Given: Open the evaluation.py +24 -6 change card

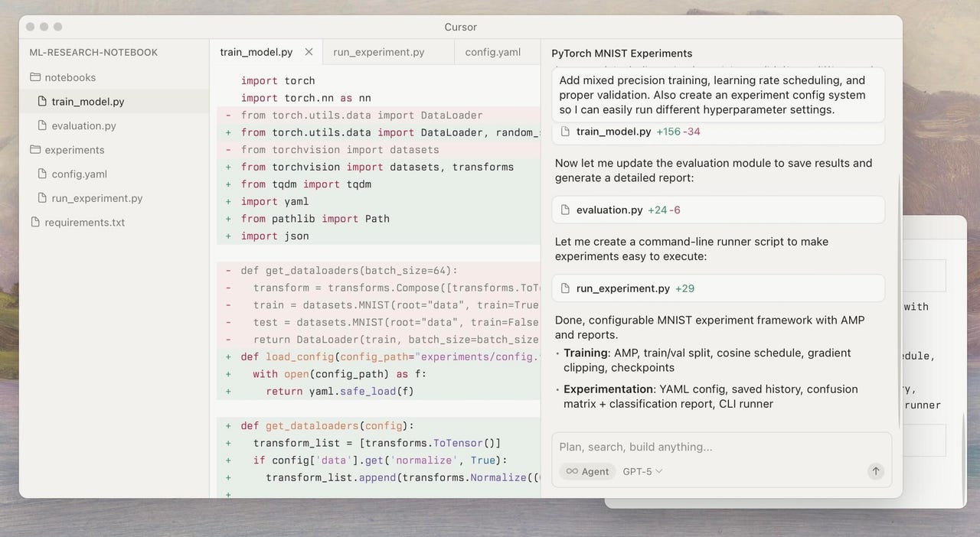Looking at the screenshot, I should [717, 210].
